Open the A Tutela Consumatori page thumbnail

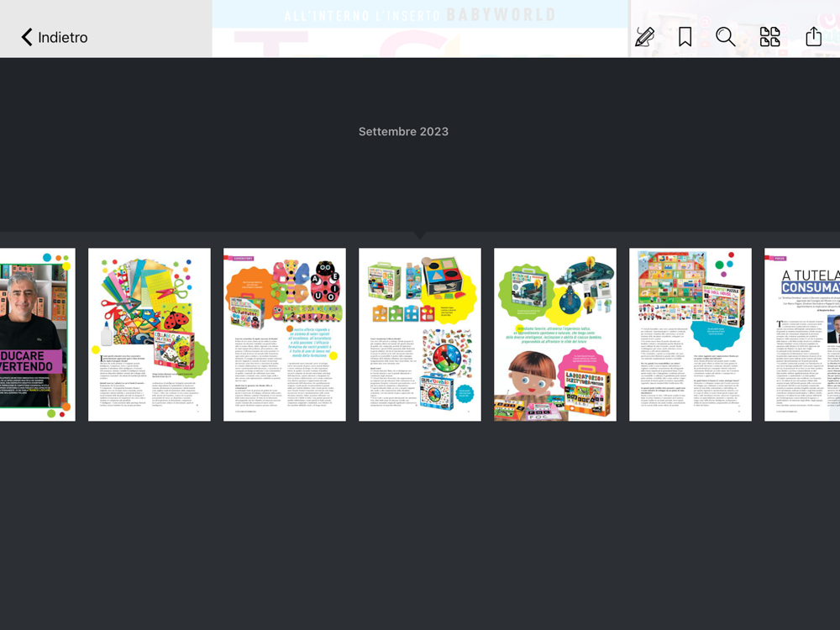click(x=802, y=334)
